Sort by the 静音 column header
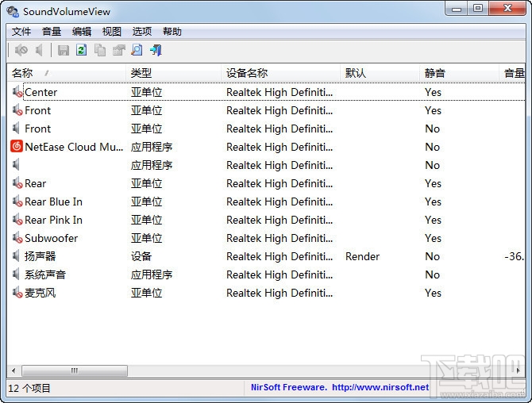This screenshot has width=532, height=403. [x=459, y=73]
